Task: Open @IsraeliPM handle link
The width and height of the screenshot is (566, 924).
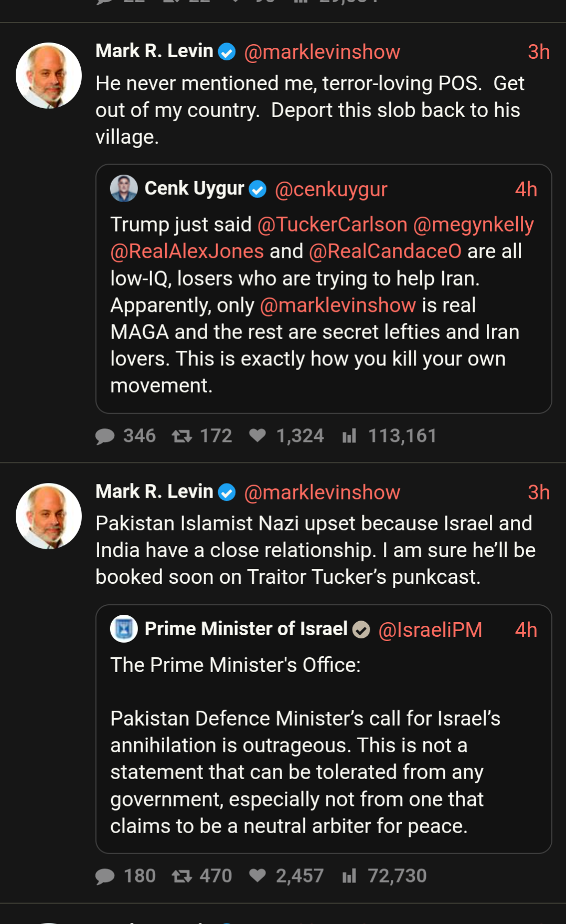Action: tap(430, 630)
